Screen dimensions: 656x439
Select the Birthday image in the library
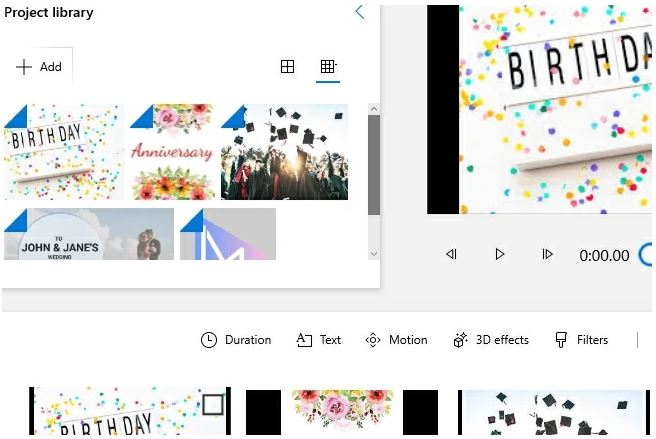(64, 152)
